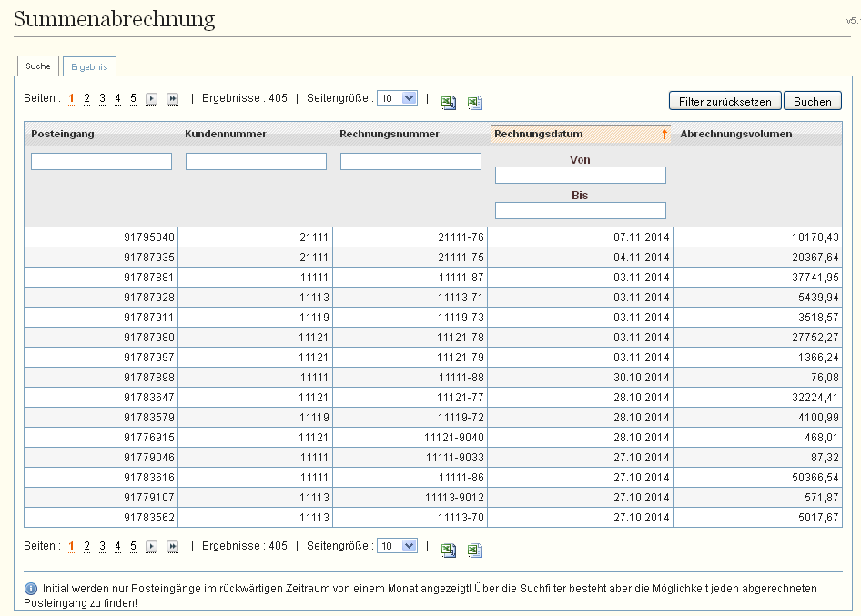Click Abrechnungsvolumen value 5439,94
Viewport: 861px width, 616px height.
point(818,298)
